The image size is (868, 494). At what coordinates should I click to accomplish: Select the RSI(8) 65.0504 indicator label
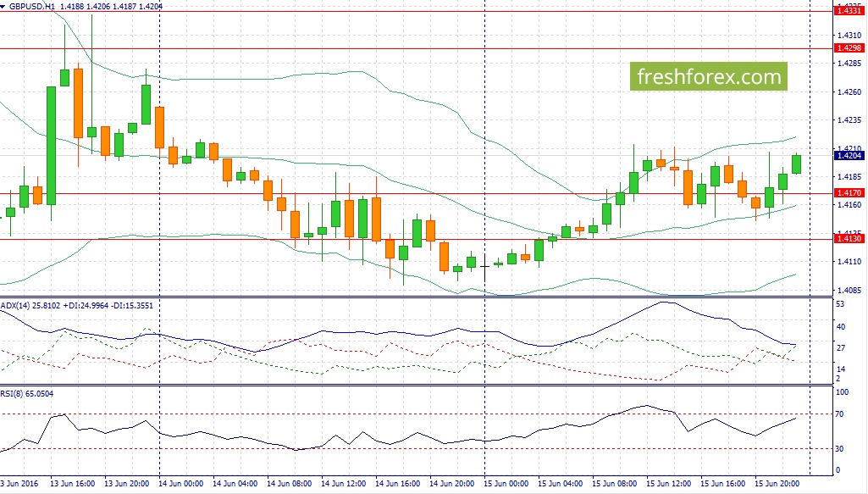27,394
